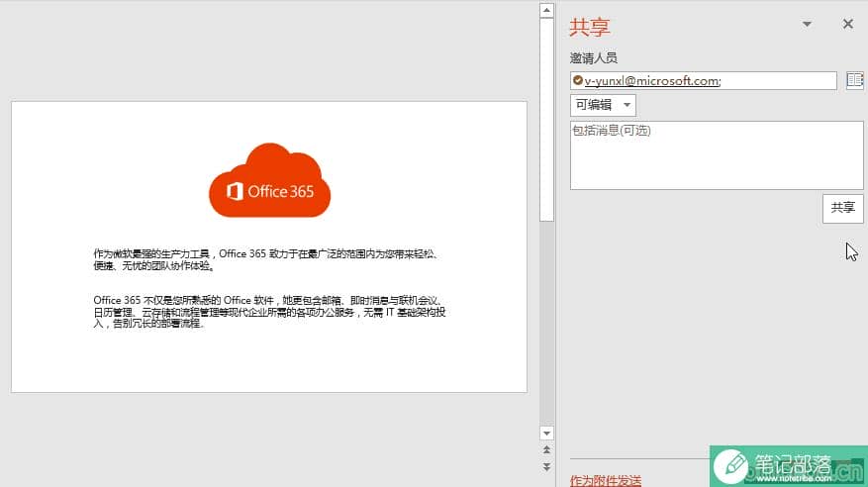This screenshot has height=487, width=868.
Task: Click the optional message text box
Action: pos(717,155)
